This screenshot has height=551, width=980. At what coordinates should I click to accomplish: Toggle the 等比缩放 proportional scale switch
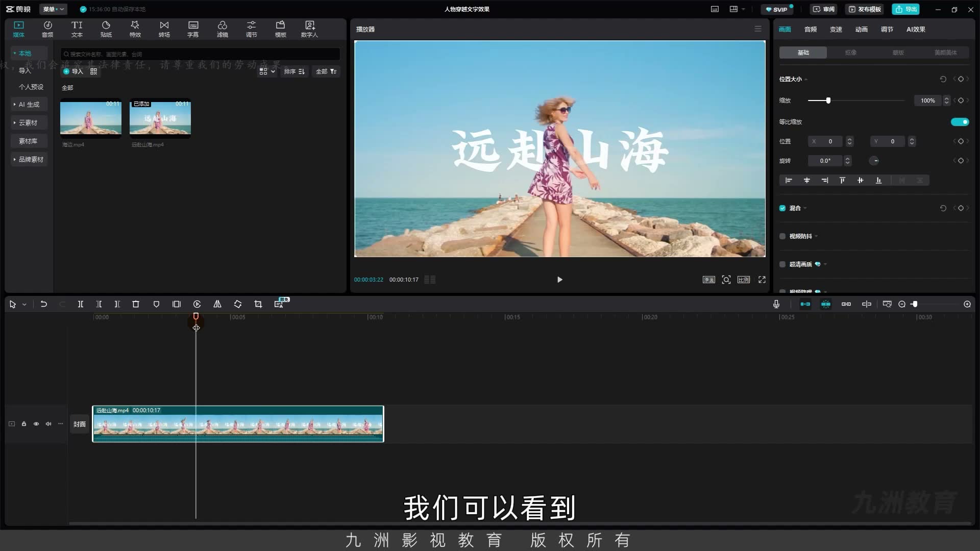pyautogui.click(x=960, y=122)
